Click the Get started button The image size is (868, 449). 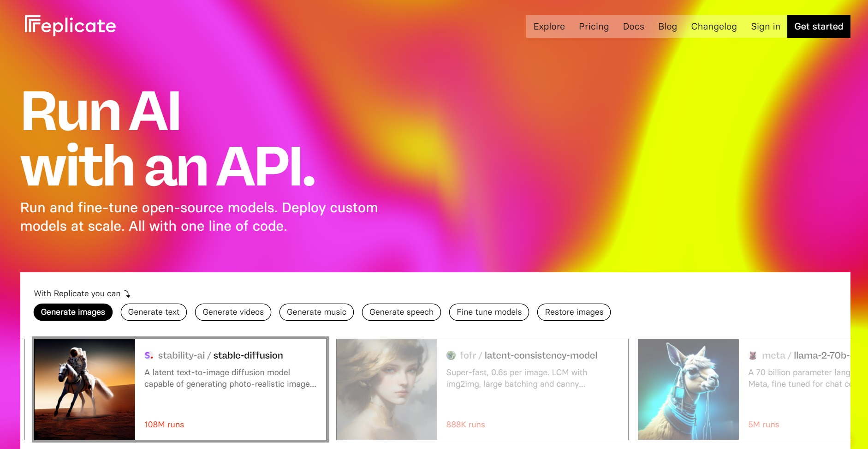tap(819, 26)
